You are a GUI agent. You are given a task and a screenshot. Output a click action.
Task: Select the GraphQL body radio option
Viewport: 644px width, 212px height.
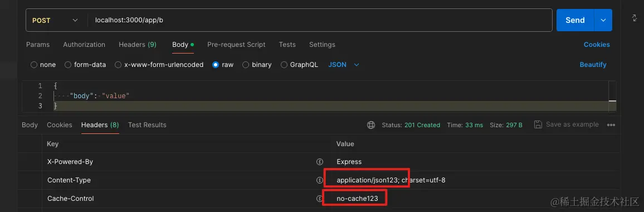pyautogui.click(x=284, y=65)
